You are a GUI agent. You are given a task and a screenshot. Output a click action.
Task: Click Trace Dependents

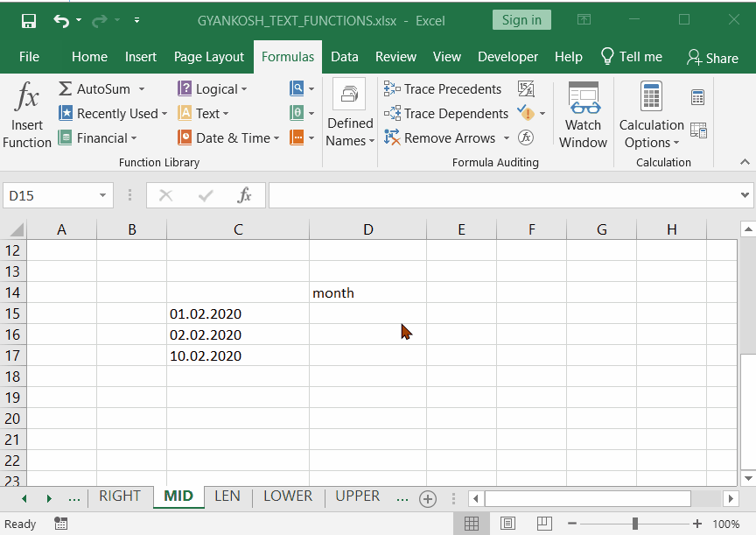coord(446,113)
